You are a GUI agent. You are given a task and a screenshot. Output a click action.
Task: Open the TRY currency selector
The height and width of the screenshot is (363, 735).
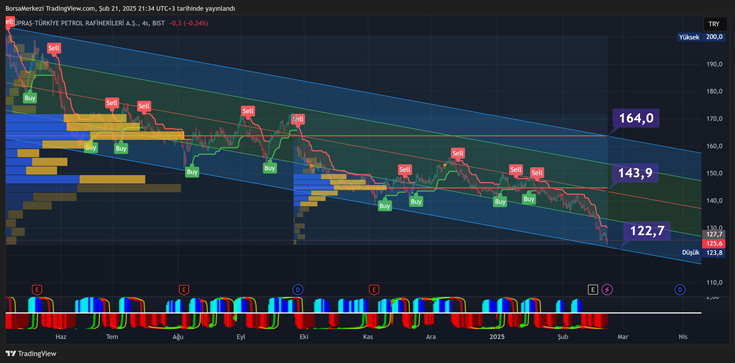coord(714,23)
